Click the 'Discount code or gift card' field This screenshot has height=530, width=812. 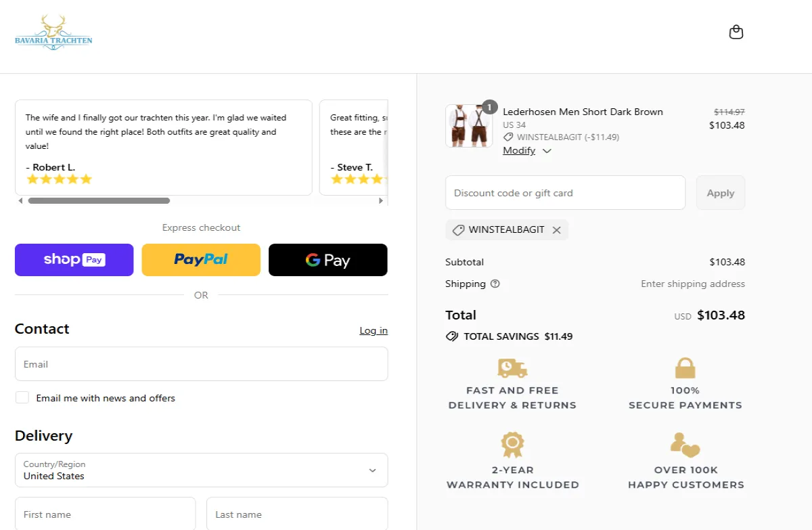[565, 192]
